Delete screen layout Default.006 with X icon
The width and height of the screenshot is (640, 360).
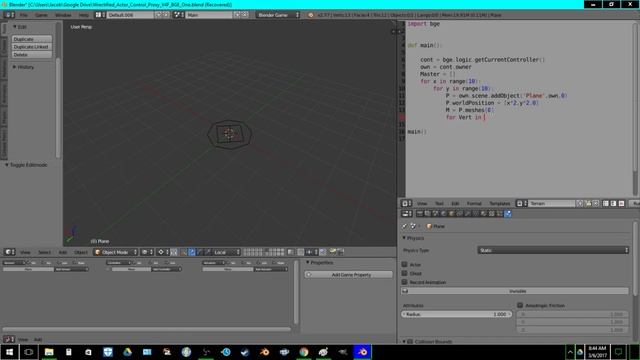pos(166,15)
